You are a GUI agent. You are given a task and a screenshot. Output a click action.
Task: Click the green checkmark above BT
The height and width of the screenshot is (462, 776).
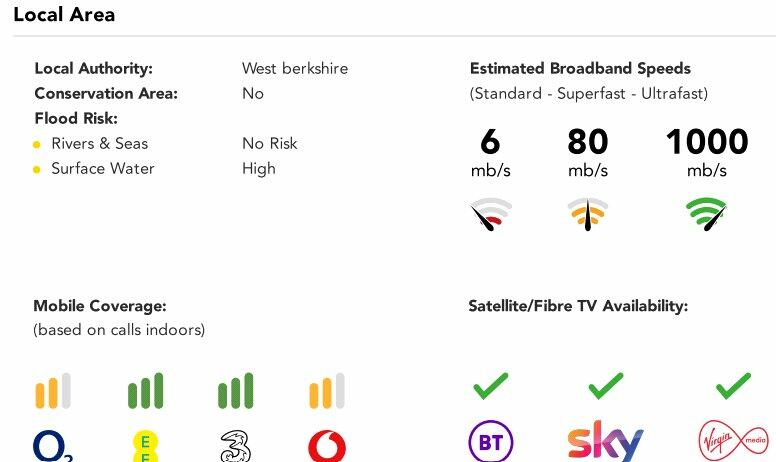490,385
